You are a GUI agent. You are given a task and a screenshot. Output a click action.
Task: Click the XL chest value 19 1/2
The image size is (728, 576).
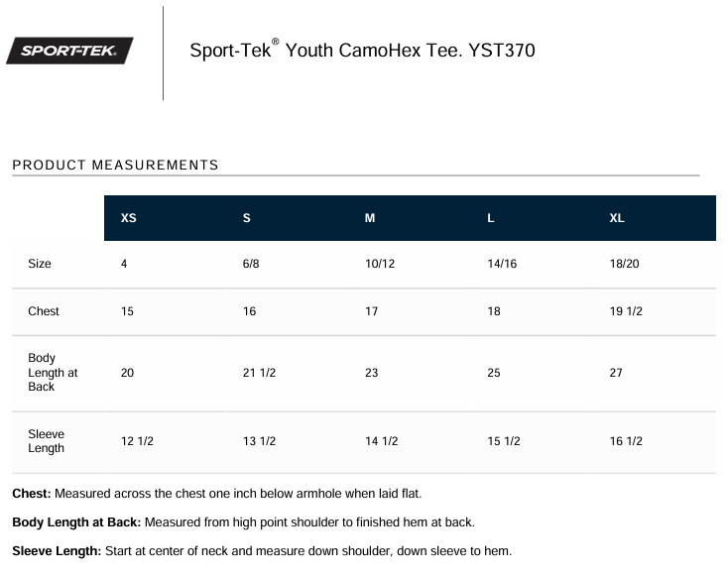click(x=626, y=311)
